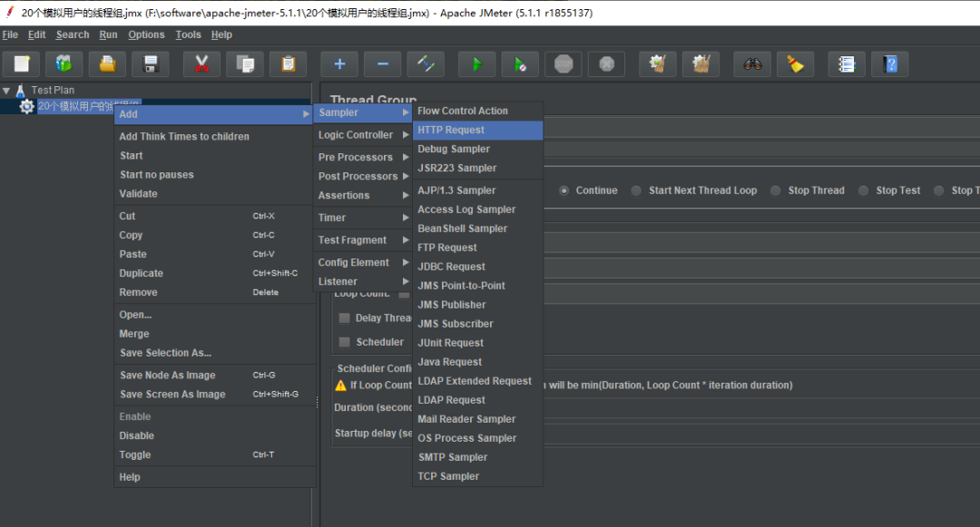Choose Debug Sampler entry

[x=477, y=150]
